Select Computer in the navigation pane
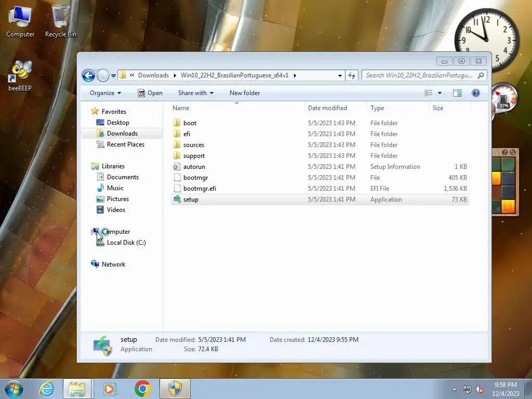This screenshot has height=399, width=532. coord(116,232)
